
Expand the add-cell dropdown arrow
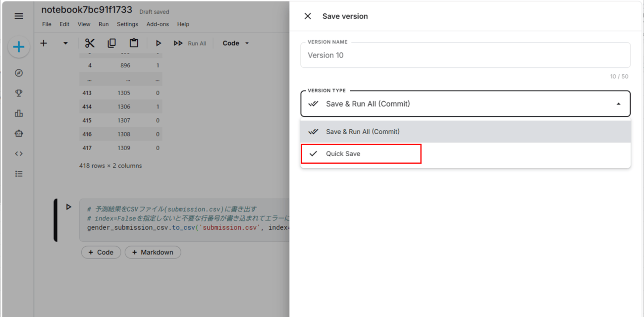(65, 43)
